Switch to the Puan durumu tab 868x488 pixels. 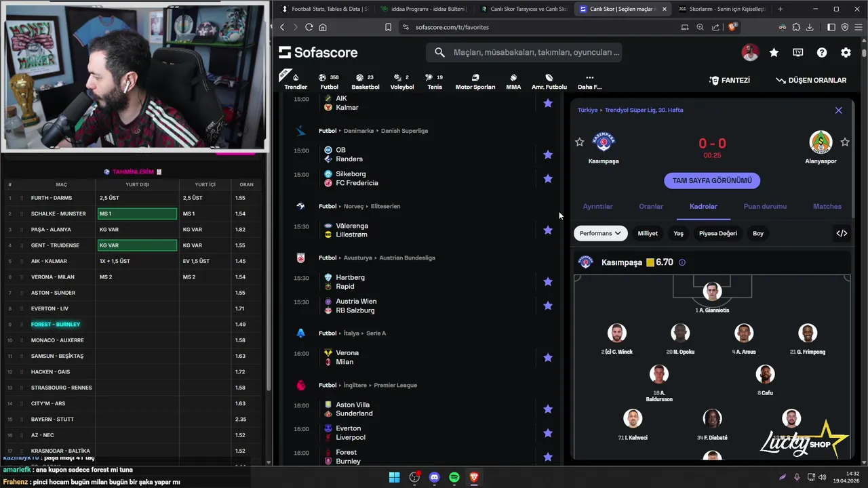click(x=765, y=206)
